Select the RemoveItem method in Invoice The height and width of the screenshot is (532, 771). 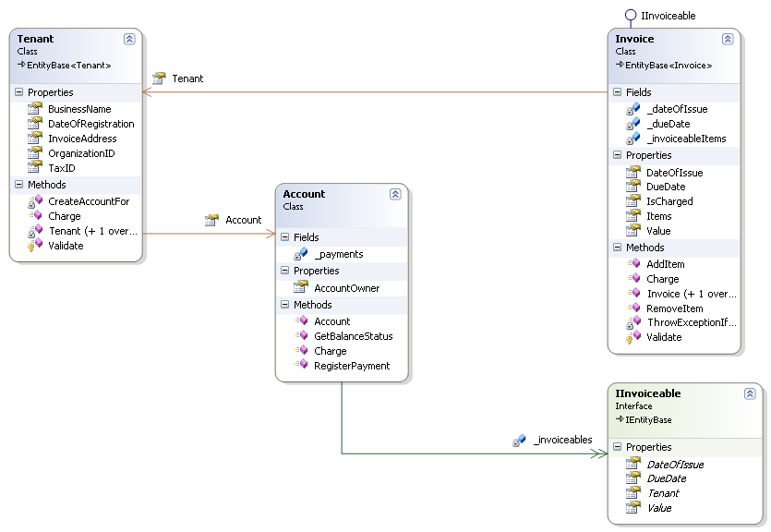pos(674,308)
